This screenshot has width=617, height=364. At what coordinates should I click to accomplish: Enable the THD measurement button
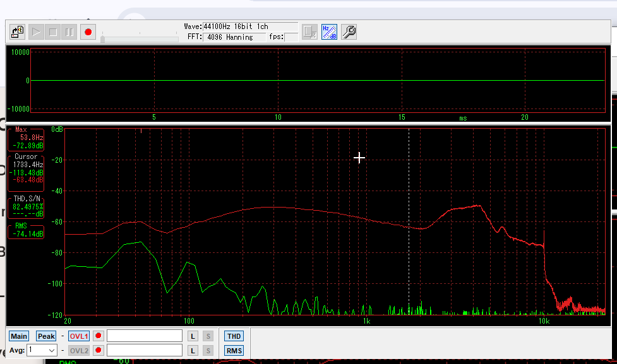click(x=234, y=336)
